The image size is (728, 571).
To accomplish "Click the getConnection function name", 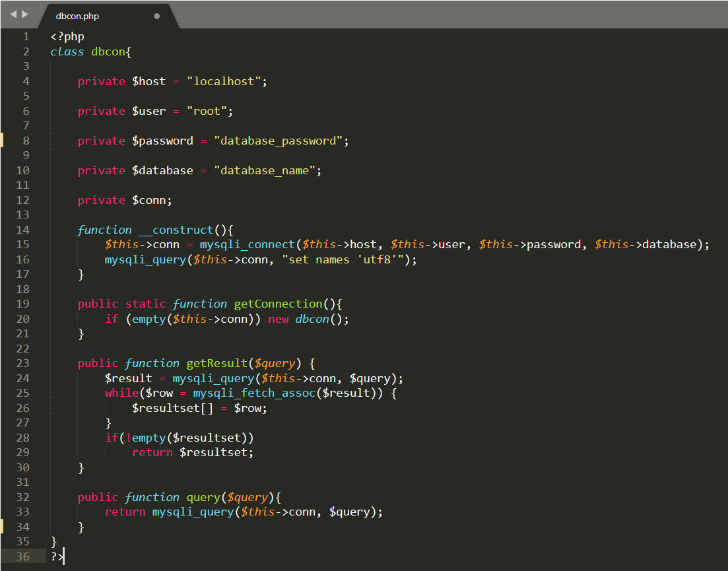I will click(278, 304).
